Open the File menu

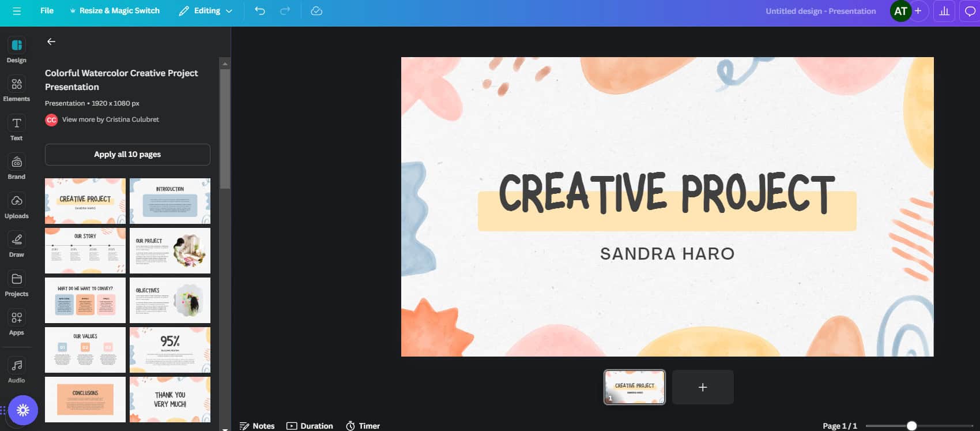click(47, 11)
